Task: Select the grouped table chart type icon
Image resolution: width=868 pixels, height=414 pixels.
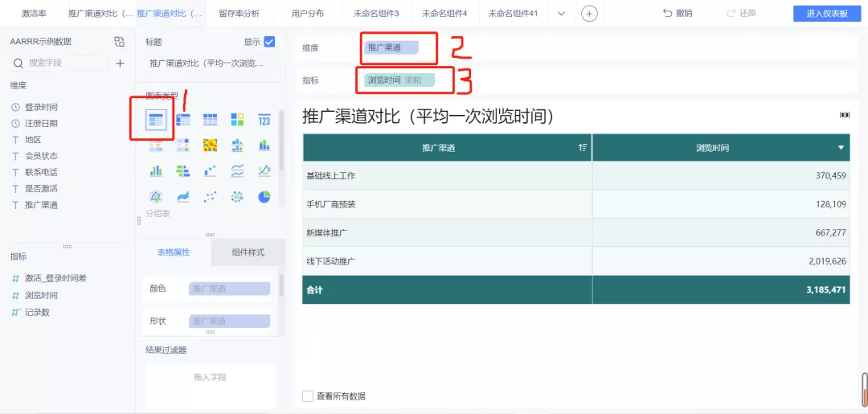Action: [x=156, y=120]
